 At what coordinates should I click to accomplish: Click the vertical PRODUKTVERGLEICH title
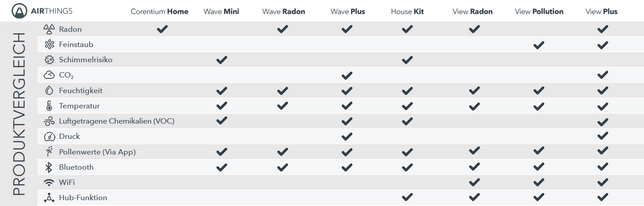coord(18,114)
